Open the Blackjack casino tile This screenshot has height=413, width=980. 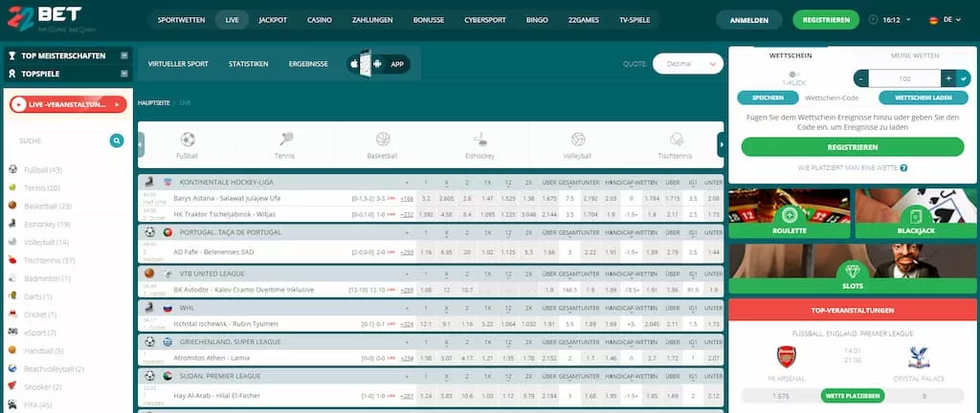pyautogui.click(x=916, y=213)
